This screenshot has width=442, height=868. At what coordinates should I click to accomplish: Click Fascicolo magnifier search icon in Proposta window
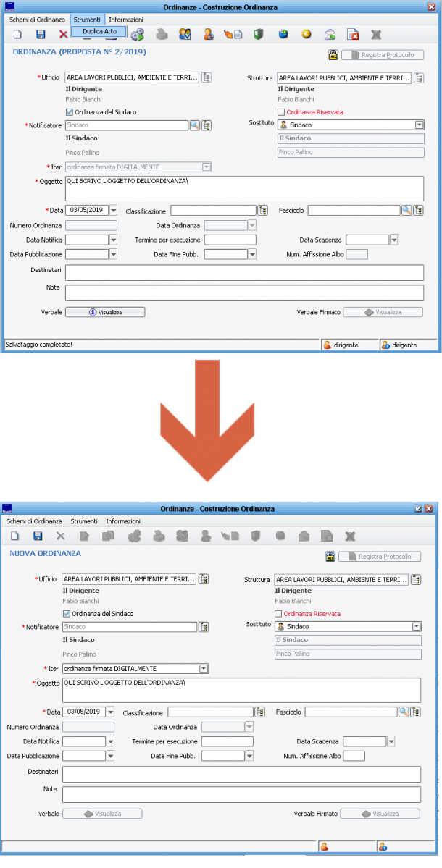point(406,211)
